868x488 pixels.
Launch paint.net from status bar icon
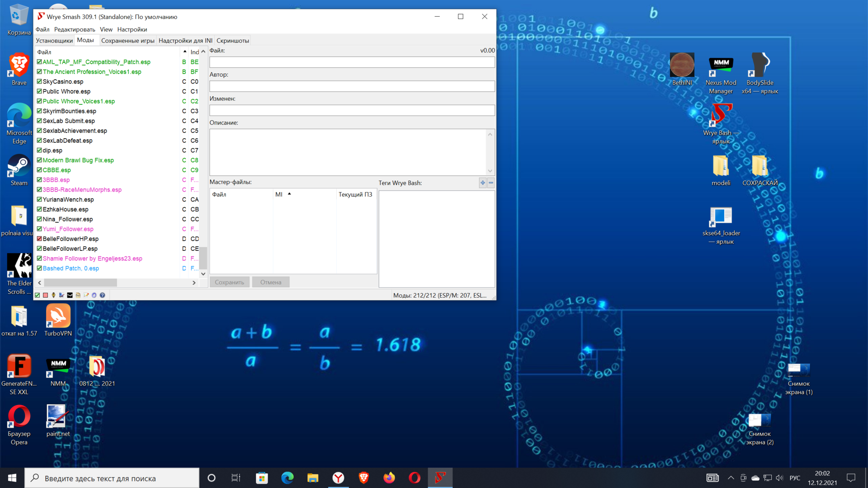[61, 295]
